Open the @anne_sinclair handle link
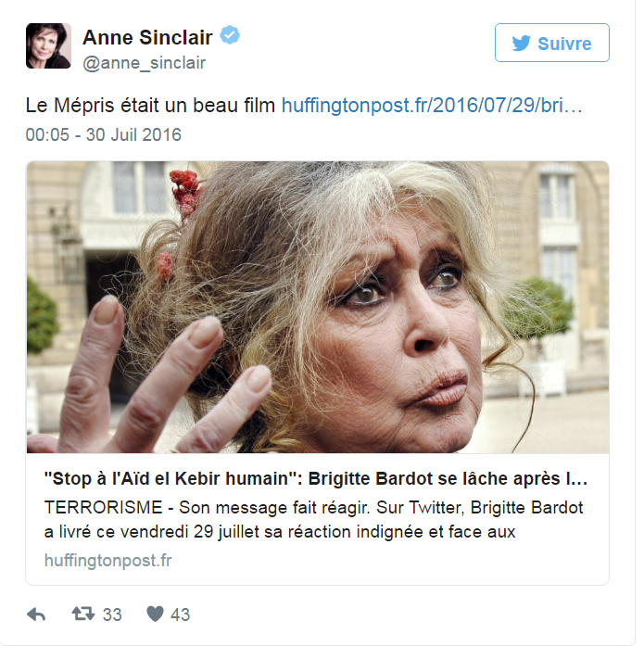The height and width of the screenshot is (646, 644). point(145,63)
